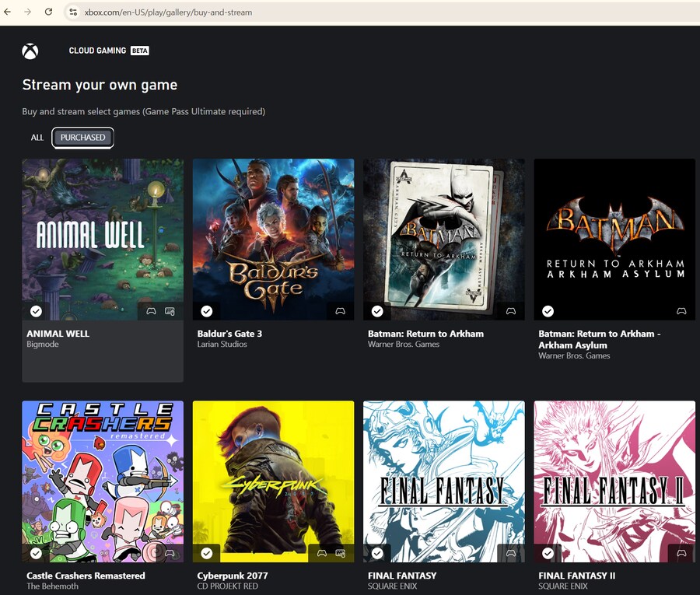Click Cyberpunk 2077 keyboard support icon
700x595 pixels.
coord(340,553)
